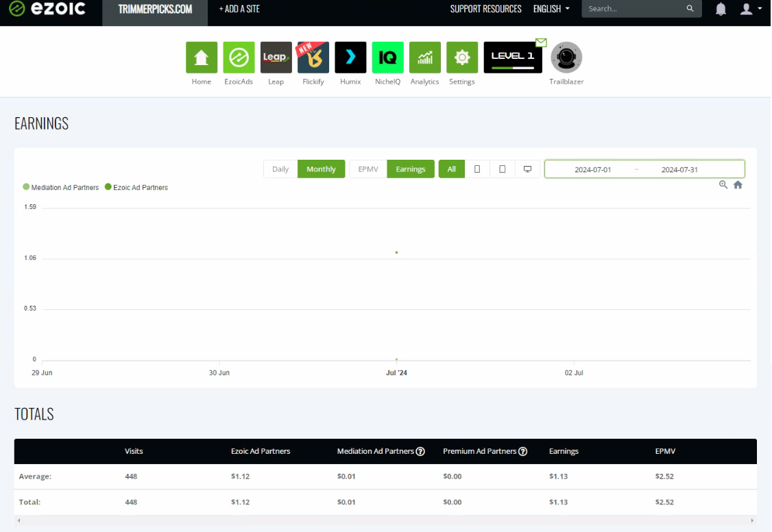The height and width of the screenshot is (532, 772).
Task: Filter chart by mobile phone device
Action: (x=477, y=169)
